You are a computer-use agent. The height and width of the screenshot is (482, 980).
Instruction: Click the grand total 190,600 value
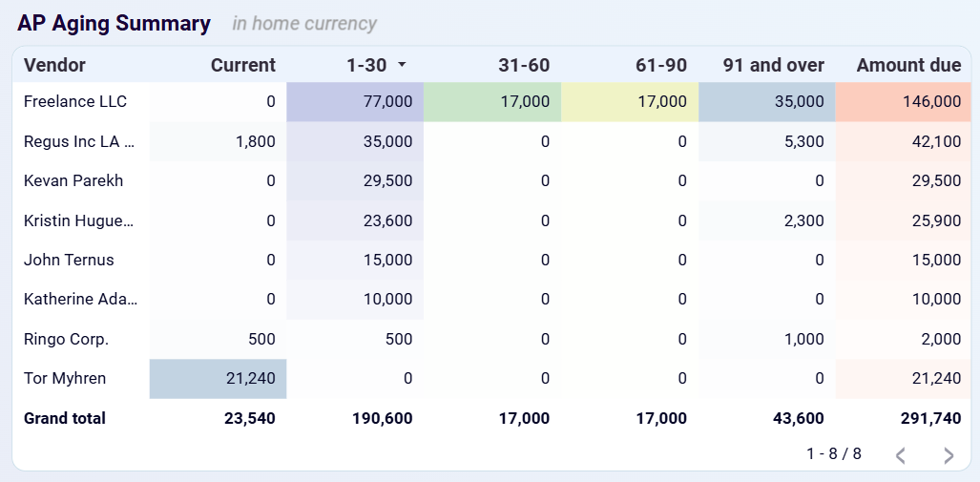click(384, 418)
